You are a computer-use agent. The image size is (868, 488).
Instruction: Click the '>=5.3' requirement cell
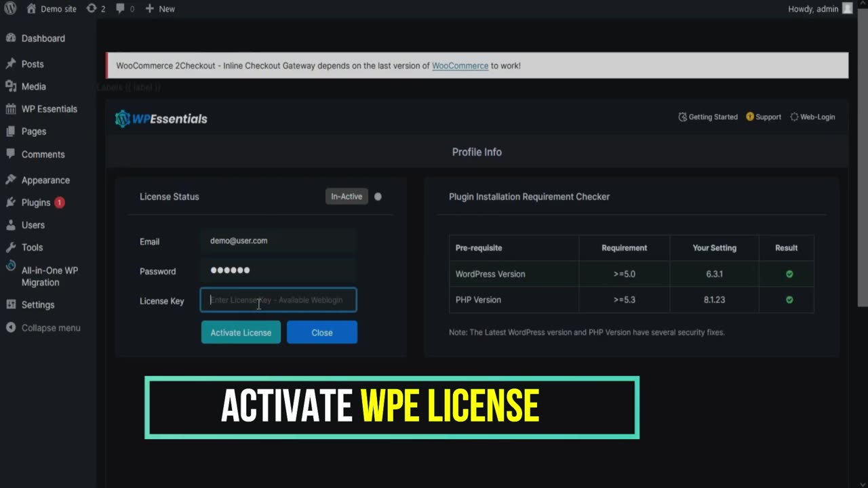click(x=625, y=300)
